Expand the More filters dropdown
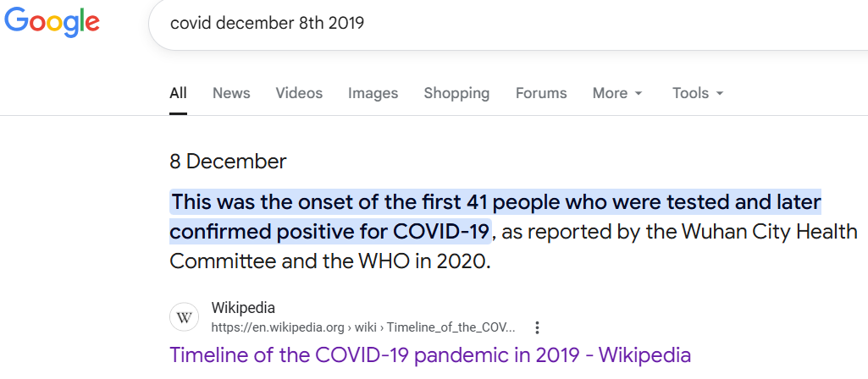 617,93
